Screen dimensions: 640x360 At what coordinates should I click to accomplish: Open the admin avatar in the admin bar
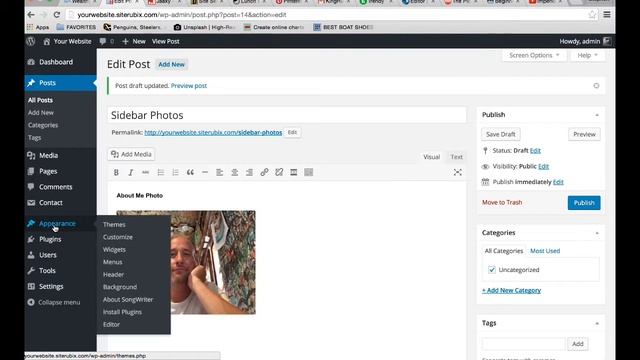tap(607, 41)
